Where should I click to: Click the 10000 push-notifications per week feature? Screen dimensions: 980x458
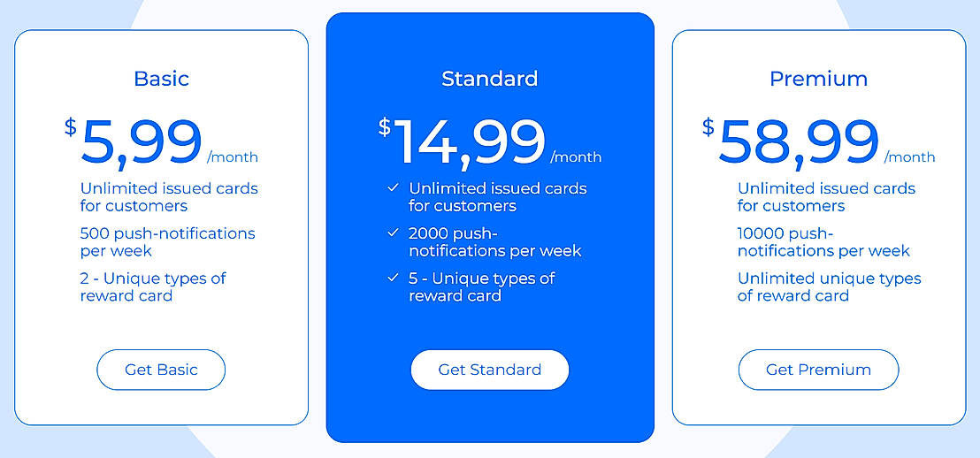click(x=823, y=242)
